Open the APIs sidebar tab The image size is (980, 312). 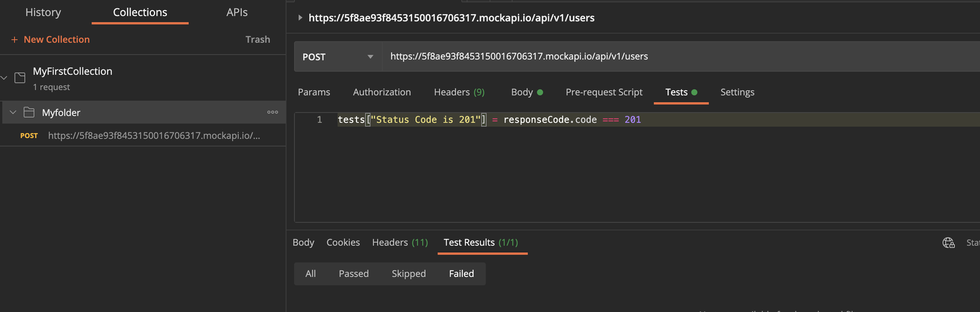tap(237, 12)
